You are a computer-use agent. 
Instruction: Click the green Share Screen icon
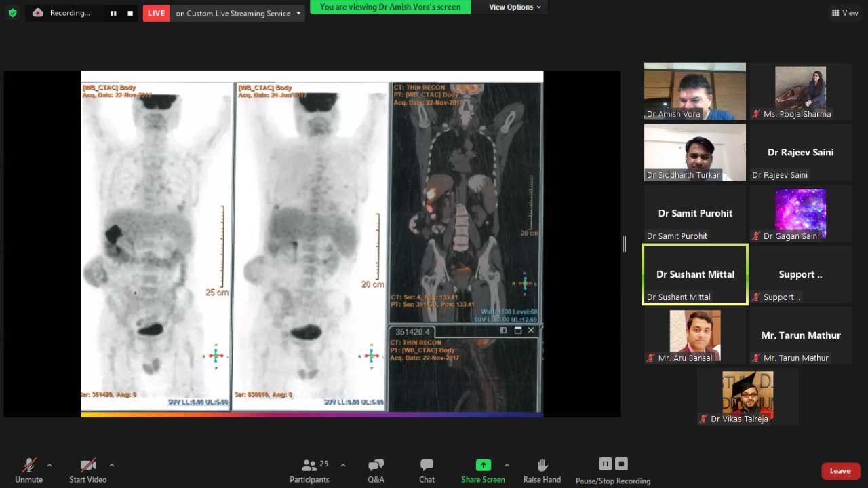coord(483,465)
